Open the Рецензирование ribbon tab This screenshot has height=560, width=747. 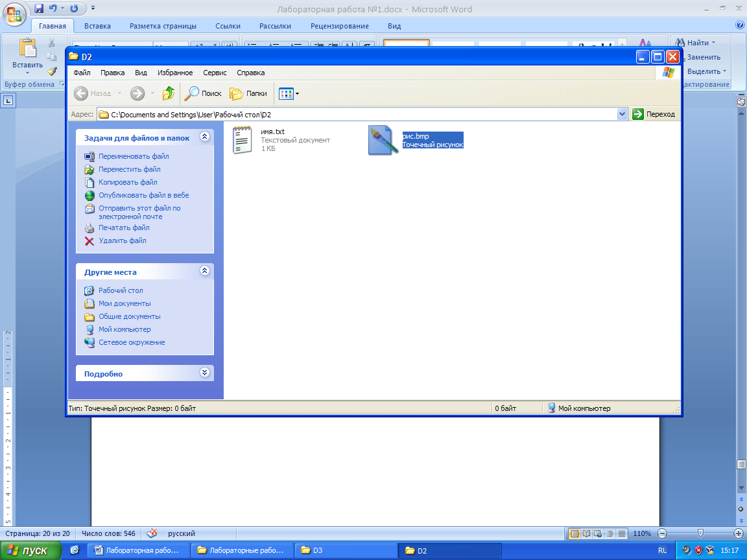tap(340, 26)
